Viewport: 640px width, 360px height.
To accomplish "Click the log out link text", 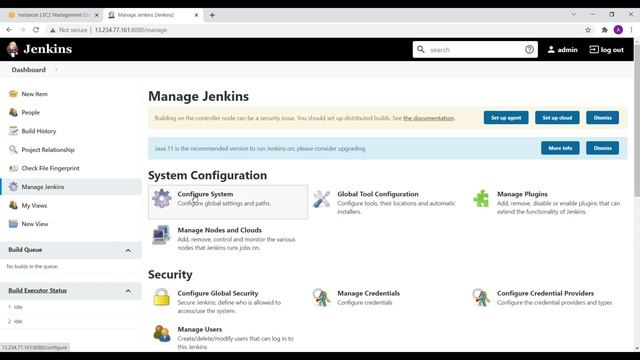I will coord(612,50).
